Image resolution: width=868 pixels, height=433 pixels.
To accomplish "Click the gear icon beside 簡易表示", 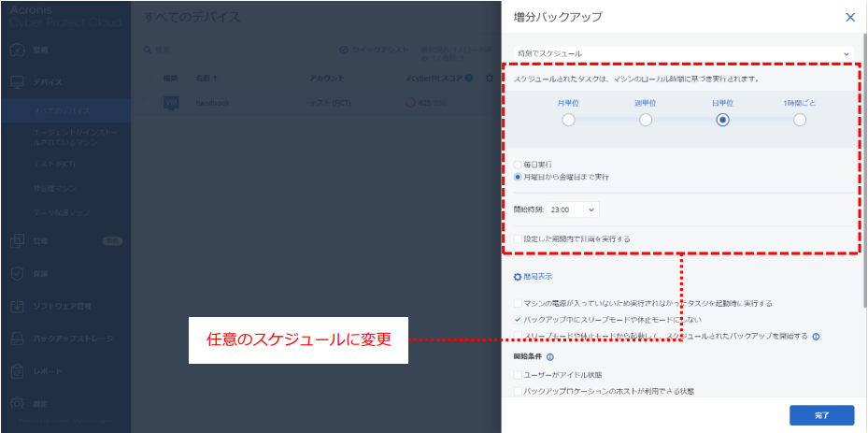I will [518, 277].
